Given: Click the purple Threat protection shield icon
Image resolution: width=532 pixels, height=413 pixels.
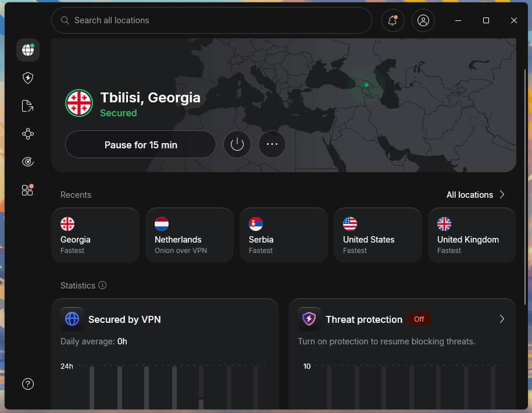Looking at the screenshot, I should 309,319.
